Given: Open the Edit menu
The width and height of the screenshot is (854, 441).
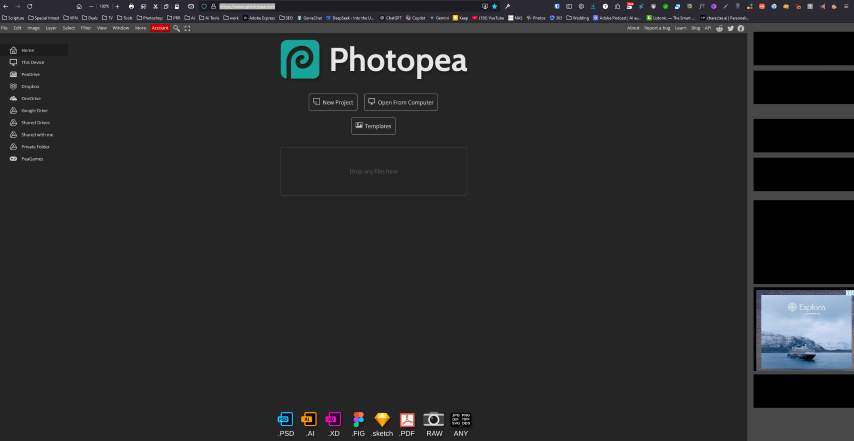Looking at the screenshot, I should 17,28.
